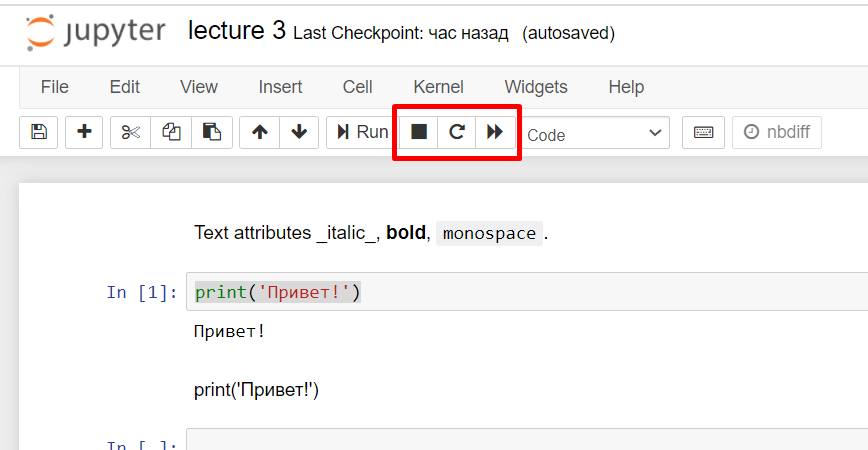Cut selected cells with scissors icon

[x=130, y=132]
